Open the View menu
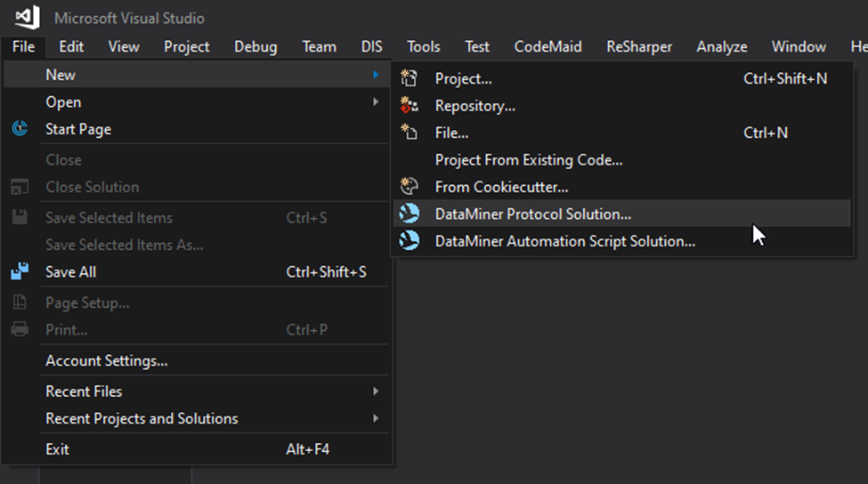This screenshot has height=484, width=868. tap(124, 46)
